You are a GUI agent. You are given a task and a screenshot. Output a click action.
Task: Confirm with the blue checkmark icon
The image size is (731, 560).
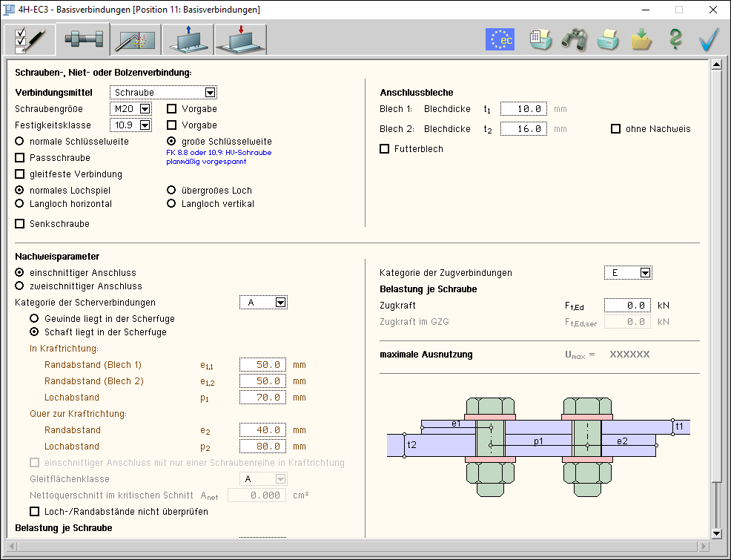pyautogui.click(x=709, y=39)
